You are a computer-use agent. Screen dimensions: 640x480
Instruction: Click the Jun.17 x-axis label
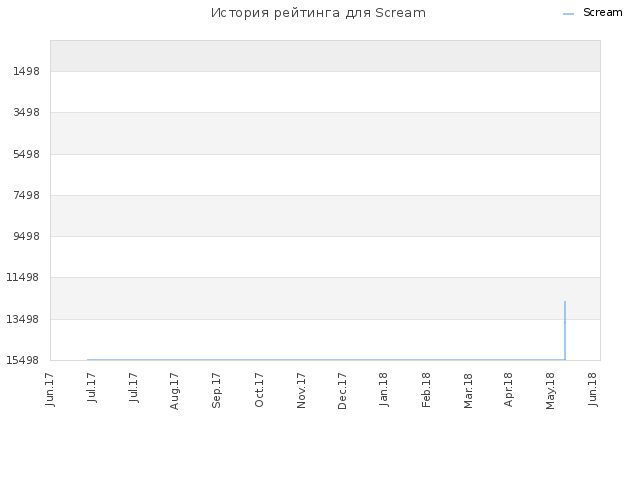pos(50,389)
